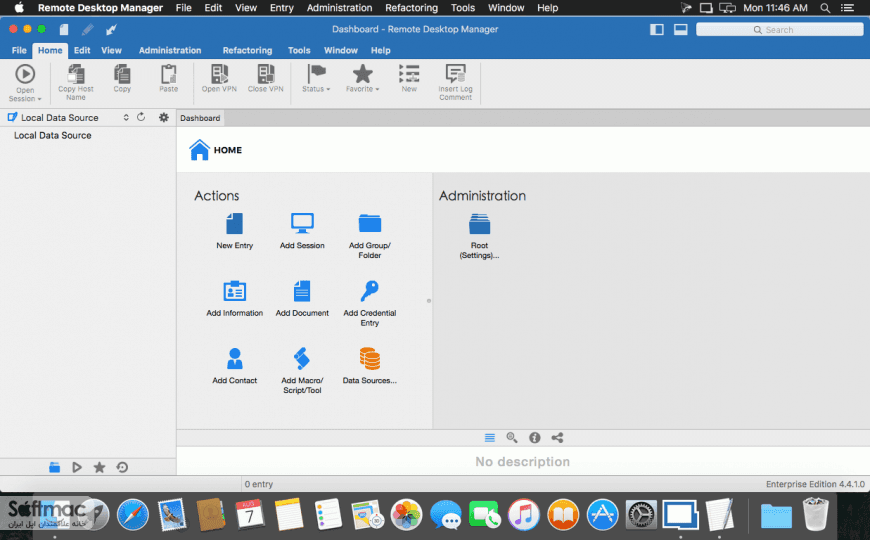Click the info icon below dashboard
870x540 pixels.
[534, 438]
